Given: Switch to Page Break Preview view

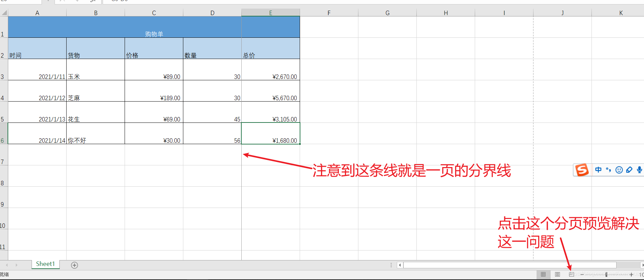Looking at the screenshot, I should (571, 274).
